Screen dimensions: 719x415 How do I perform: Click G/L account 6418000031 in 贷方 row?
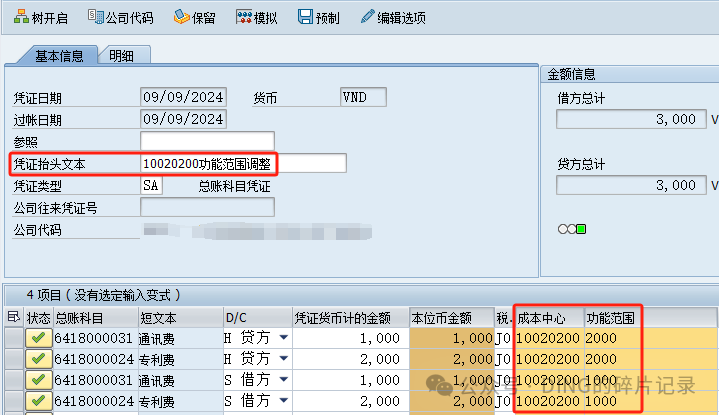click(x=94, y=338)
